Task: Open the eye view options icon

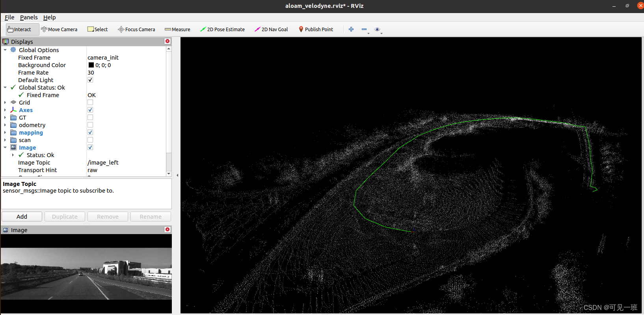Action: click(377, 29)
